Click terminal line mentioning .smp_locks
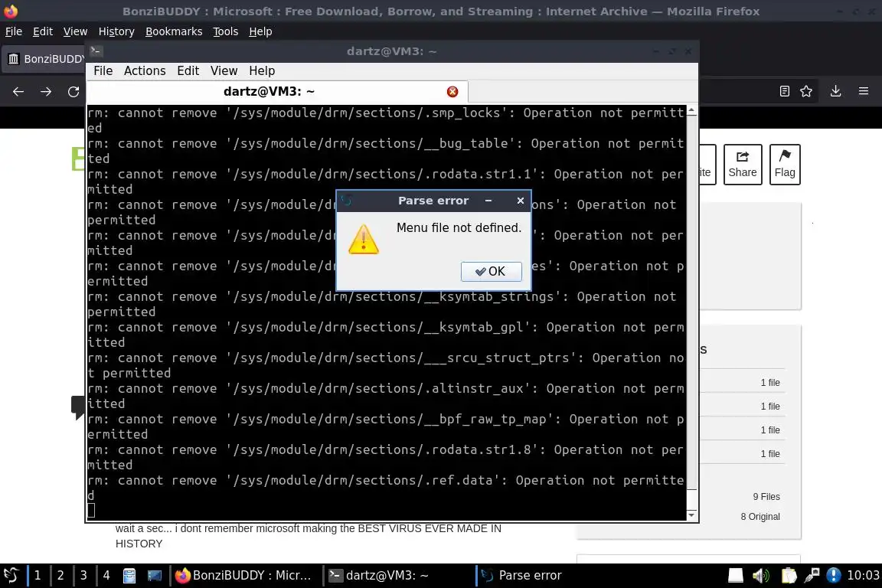 tap(386, 120)
